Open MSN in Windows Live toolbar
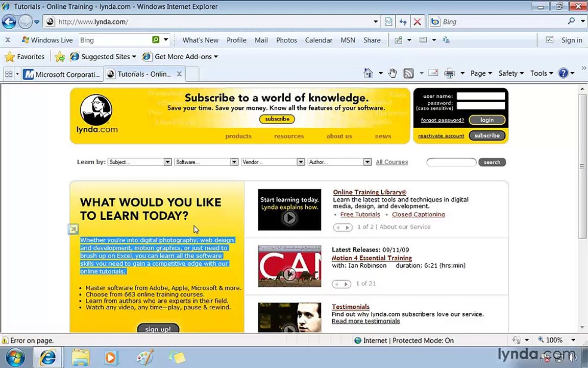Viewport: 588px width, 368px height. tap(348, 40)
